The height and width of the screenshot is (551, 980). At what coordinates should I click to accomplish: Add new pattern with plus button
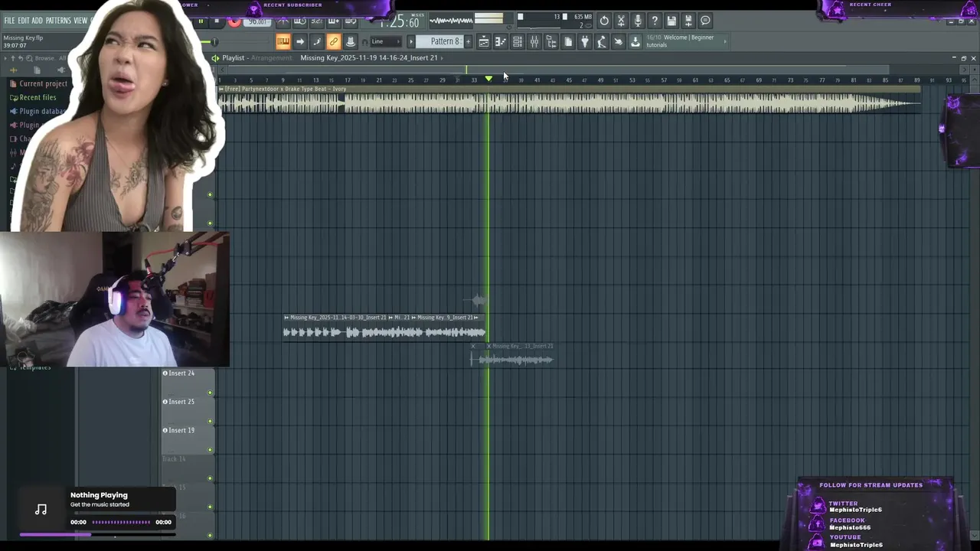point(468,41)
